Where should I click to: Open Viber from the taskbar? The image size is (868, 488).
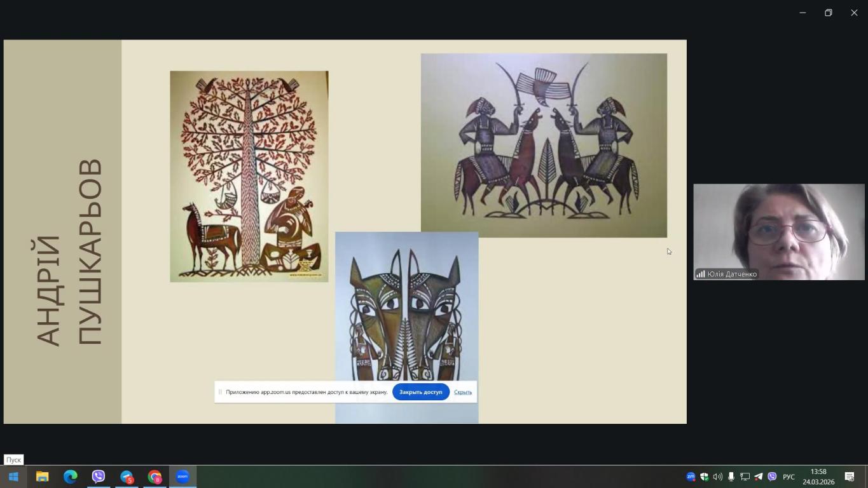pos(98,477)
